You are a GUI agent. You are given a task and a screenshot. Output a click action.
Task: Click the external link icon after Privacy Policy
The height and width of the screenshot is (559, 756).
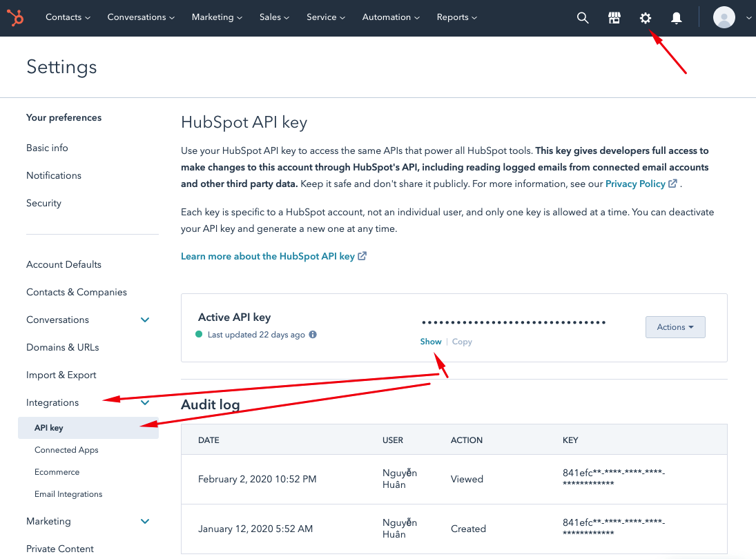[672, 184]
